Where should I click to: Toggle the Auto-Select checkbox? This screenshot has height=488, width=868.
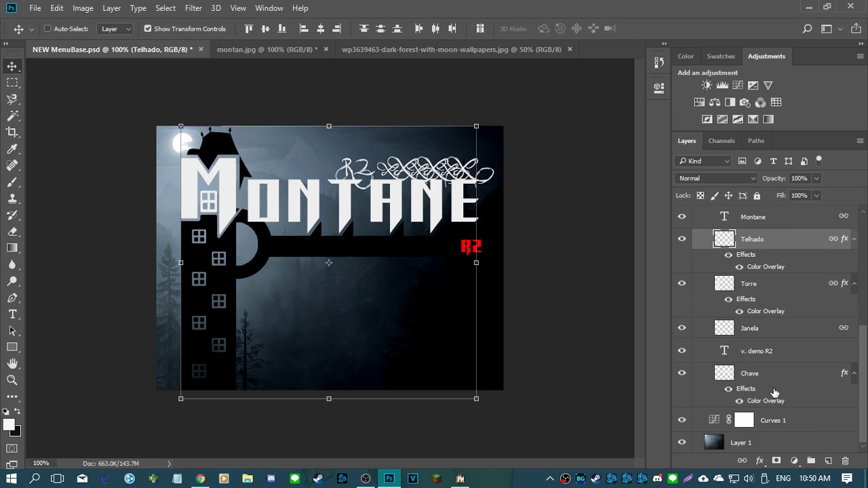click(x=48, y=28)
